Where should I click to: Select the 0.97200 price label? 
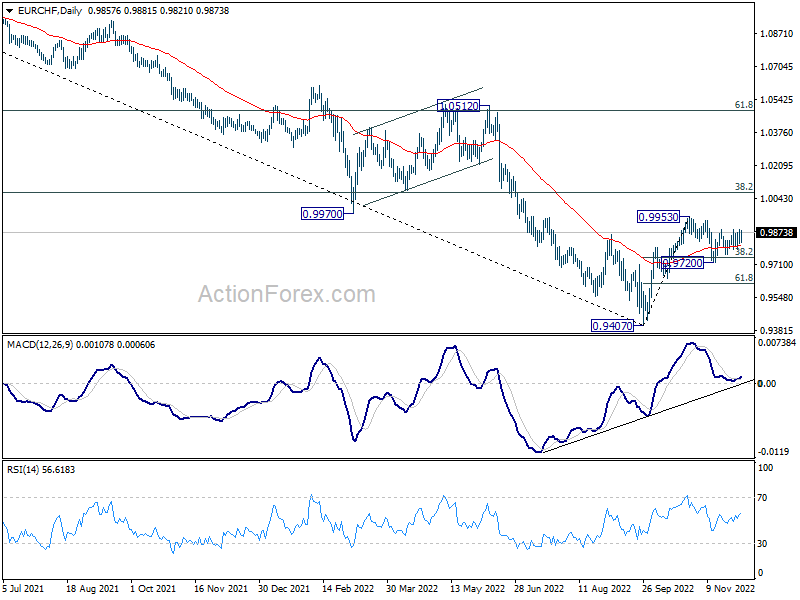click(682, 263)
